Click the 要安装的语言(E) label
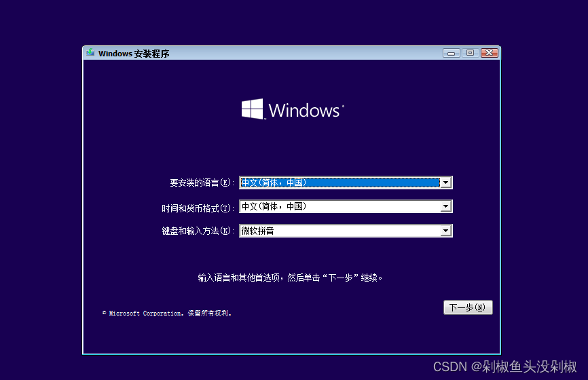 [x=202, y=183]
